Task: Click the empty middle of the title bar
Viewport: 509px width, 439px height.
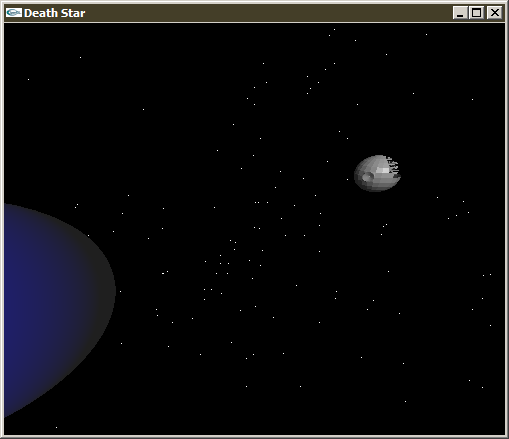Action: pyautogui.click(x=267, y=13)
